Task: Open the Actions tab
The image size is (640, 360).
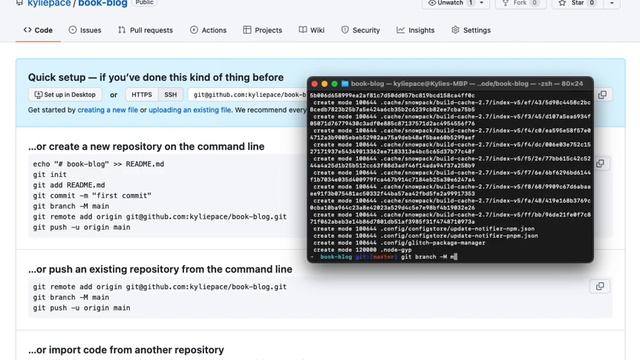Action: [x=208, y=30]
